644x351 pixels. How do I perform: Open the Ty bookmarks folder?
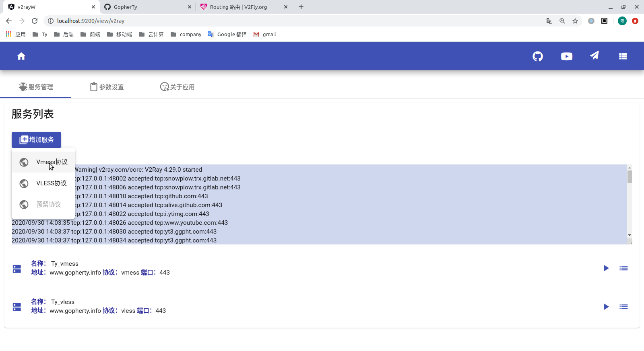(40, 35)
